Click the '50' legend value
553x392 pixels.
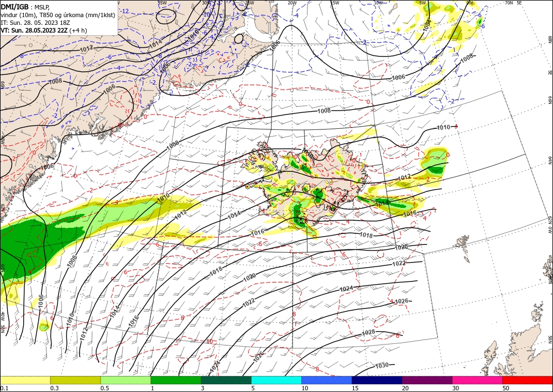(506, 388)
